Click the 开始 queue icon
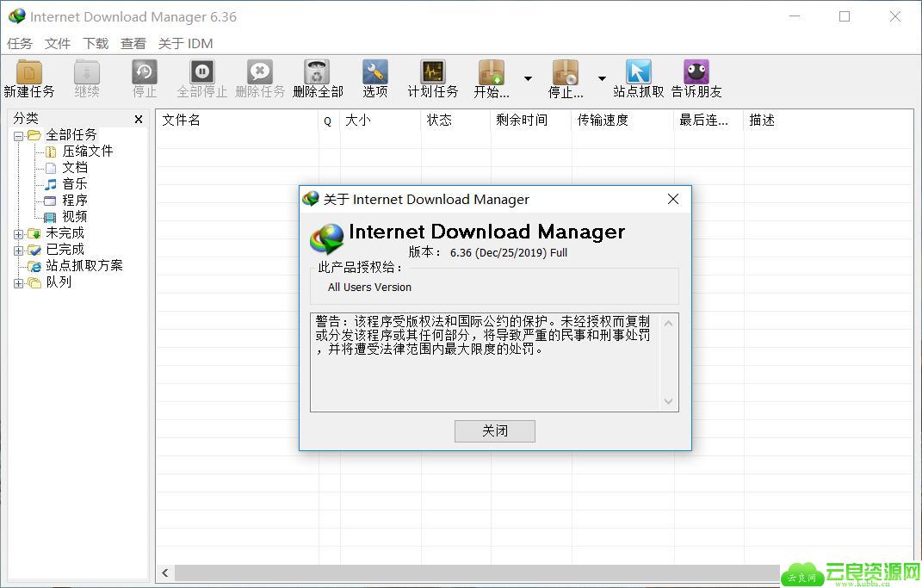 point(492,72)
